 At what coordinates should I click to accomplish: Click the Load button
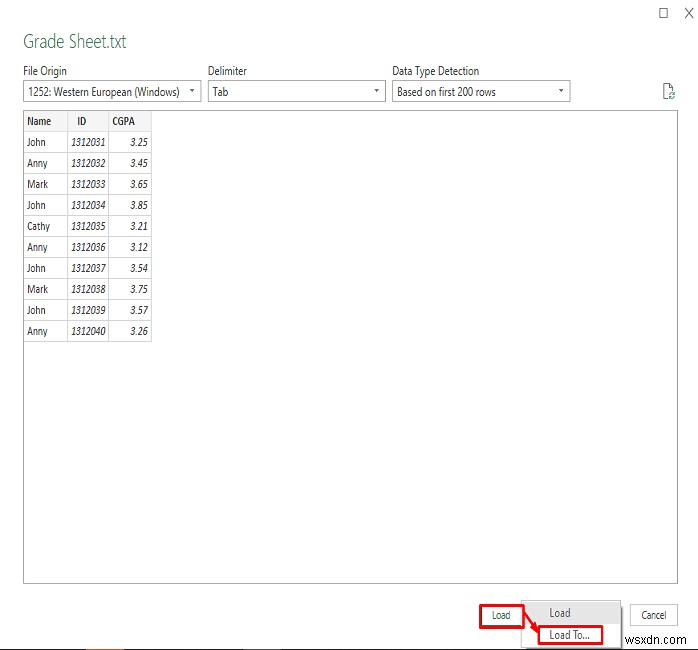(x=501, y=616)
